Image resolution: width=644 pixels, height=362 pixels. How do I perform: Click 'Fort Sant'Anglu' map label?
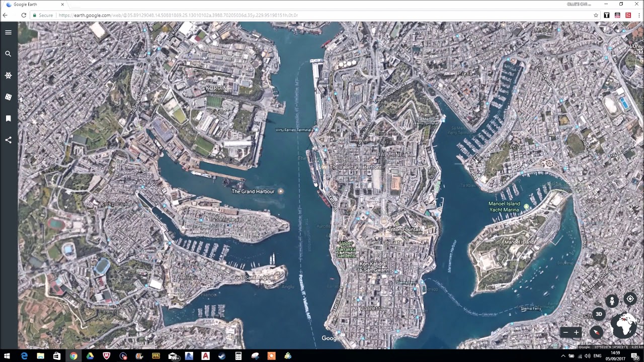click(252, 278)
